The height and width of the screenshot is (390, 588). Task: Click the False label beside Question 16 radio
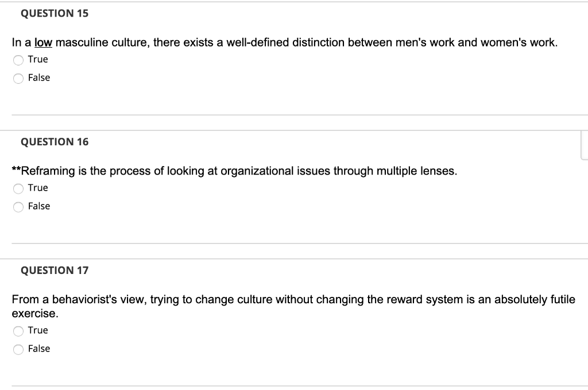pyautogui.click(x=38, y=206)
